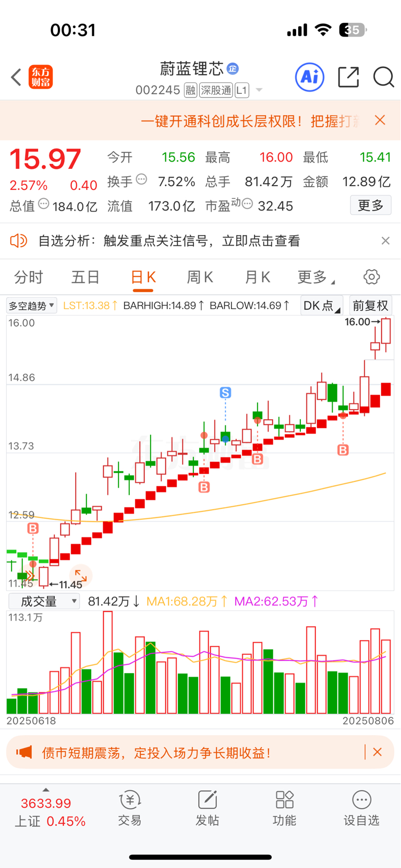The height and width of the screenshot is (868, 401).
Task: Tap the 融 margin trading tag
Action: coord(190,90)
